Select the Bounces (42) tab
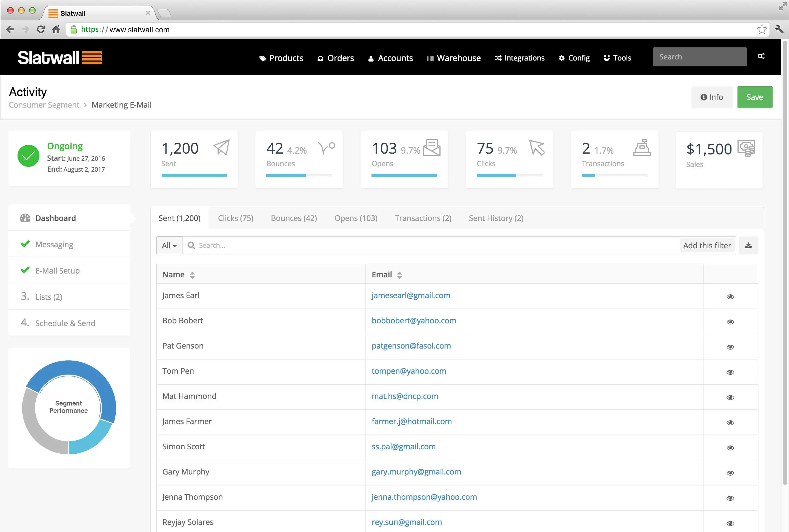The image size is (789, 532). point(293,217)
